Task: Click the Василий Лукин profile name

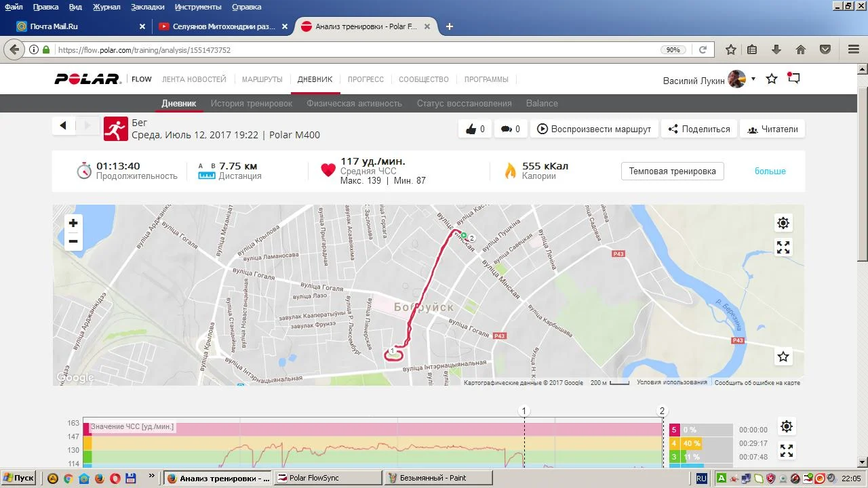Action: tap(694, 80)
